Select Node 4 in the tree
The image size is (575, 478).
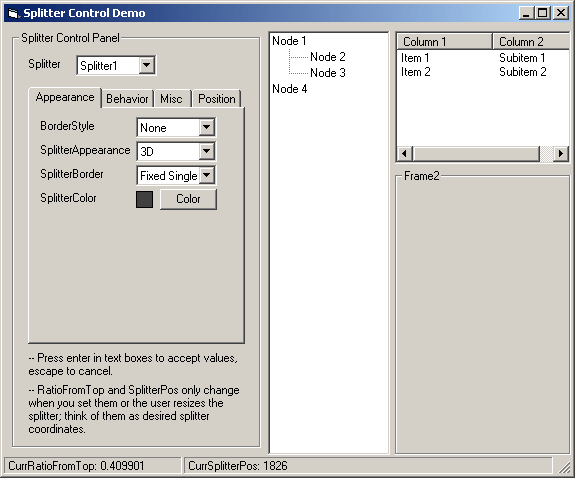click(x=289, y=88)
